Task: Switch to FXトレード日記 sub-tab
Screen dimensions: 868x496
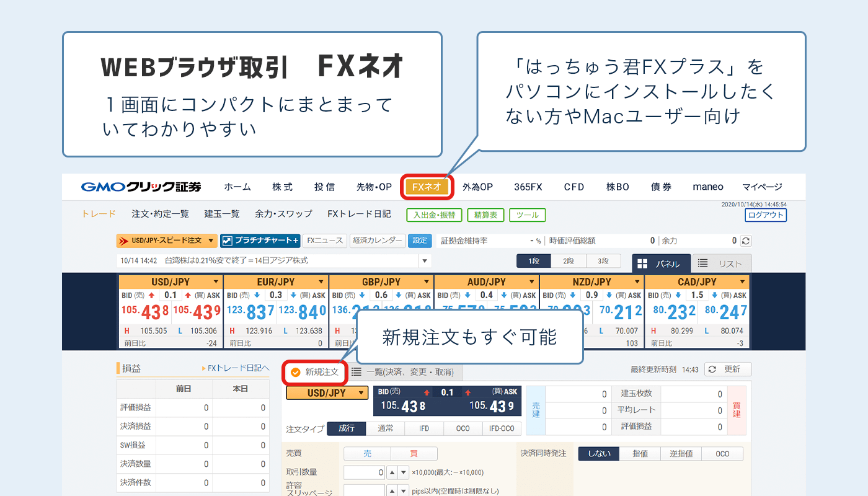Action: 359,214
